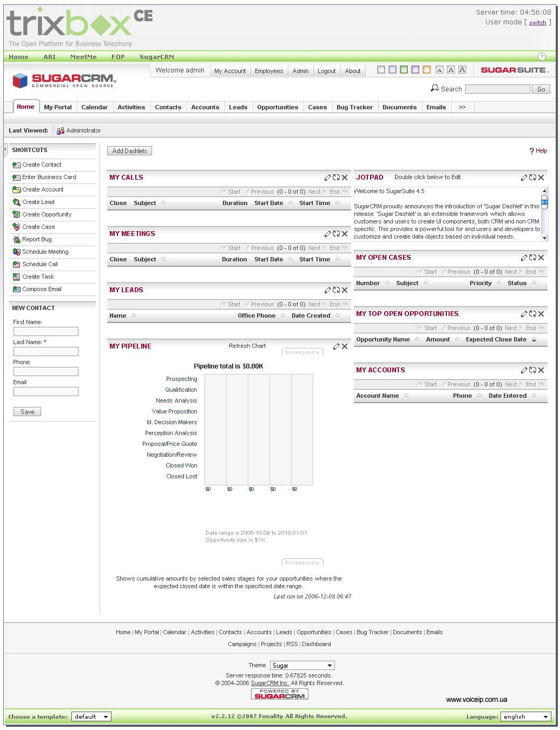Click the user mode switch link
Viewport: 560px width, 730px height.
[538, 23]
